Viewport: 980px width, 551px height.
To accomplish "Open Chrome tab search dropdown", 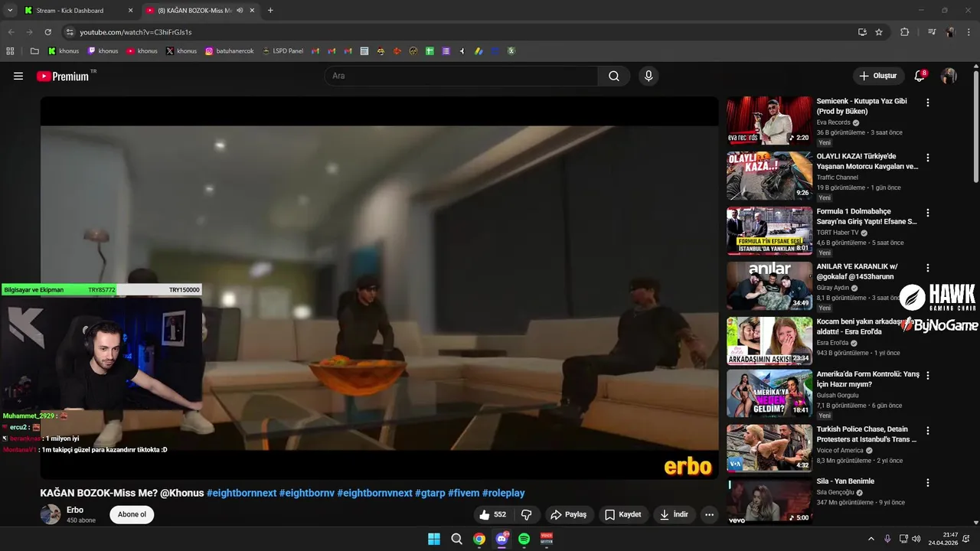I will (10, 10).
